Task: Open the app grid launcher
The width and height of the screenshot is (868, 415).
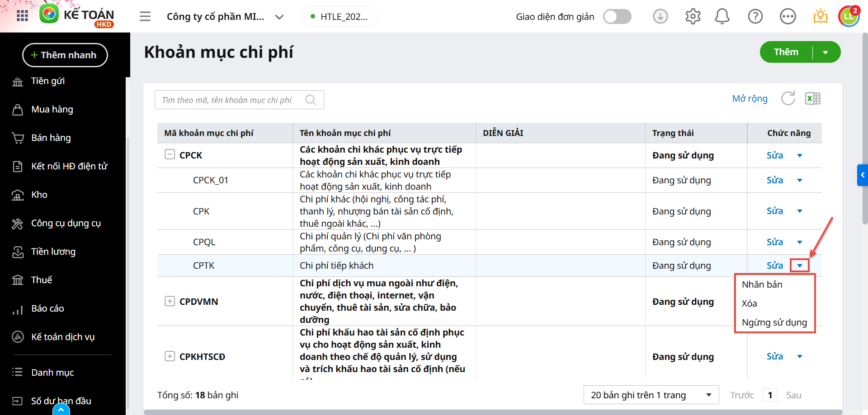Action: pyautogui.click(x=22, y=16)
